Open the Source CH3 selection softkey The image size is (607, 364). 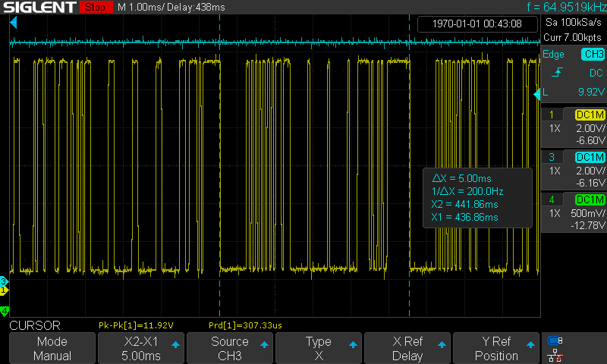coord(229,349)
